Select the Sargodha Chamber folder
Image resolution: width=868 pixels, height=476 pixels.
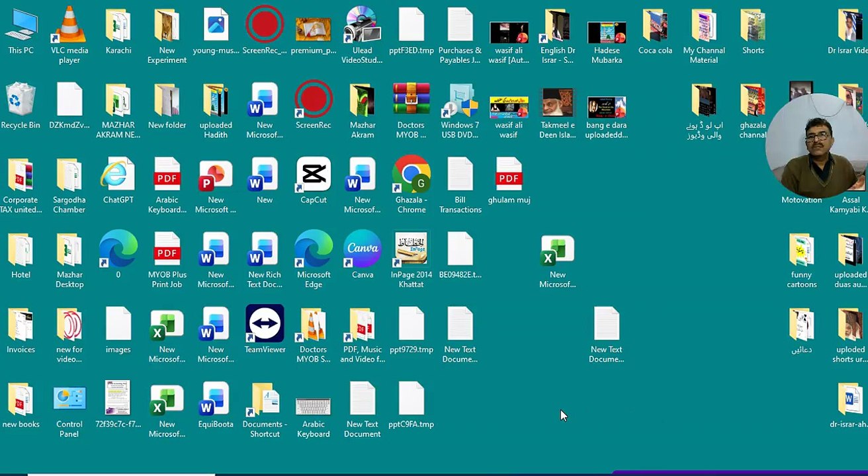(69, 186)
